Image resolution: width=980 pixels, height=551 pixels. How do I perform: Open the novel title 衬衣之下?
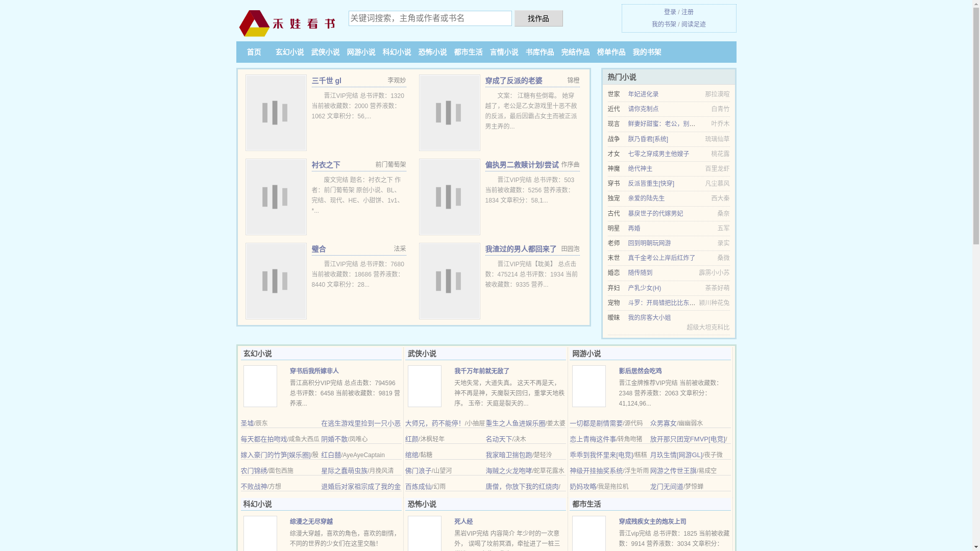[326, 165]
